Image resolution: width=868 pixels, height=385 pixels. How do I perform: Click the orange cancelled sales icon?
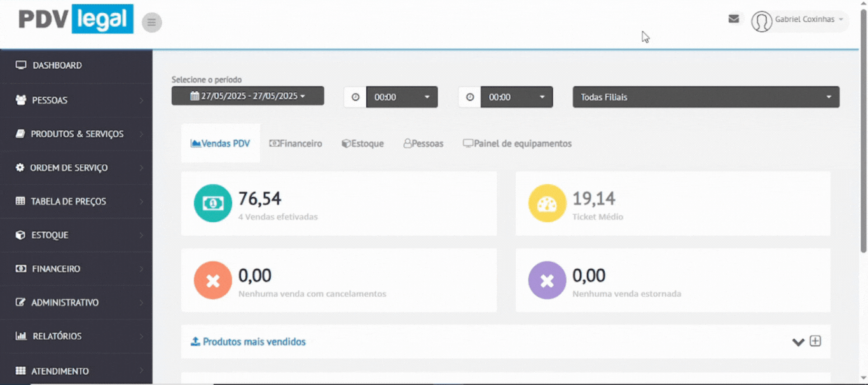pos(212,280)
